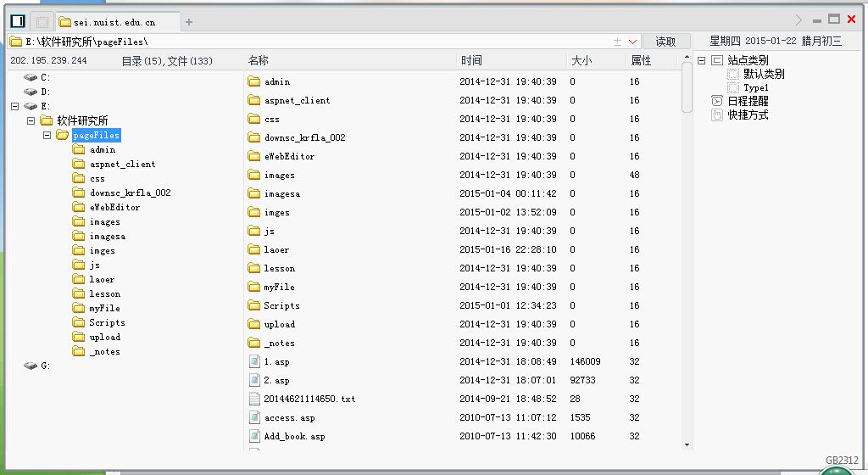
Task: Select the myFile folder icon in the file list
Action: click(x=254, y=287)
